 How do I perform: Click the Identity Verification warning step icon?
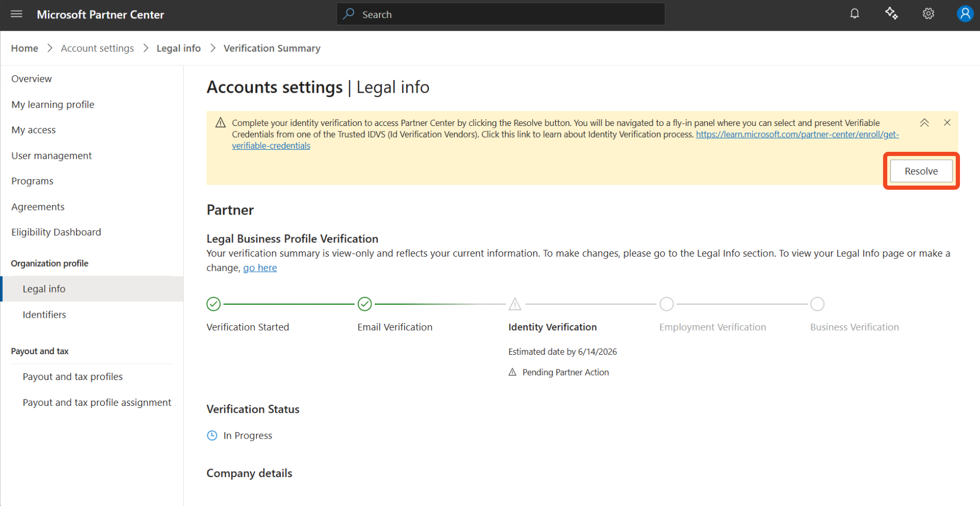point(515,304)
